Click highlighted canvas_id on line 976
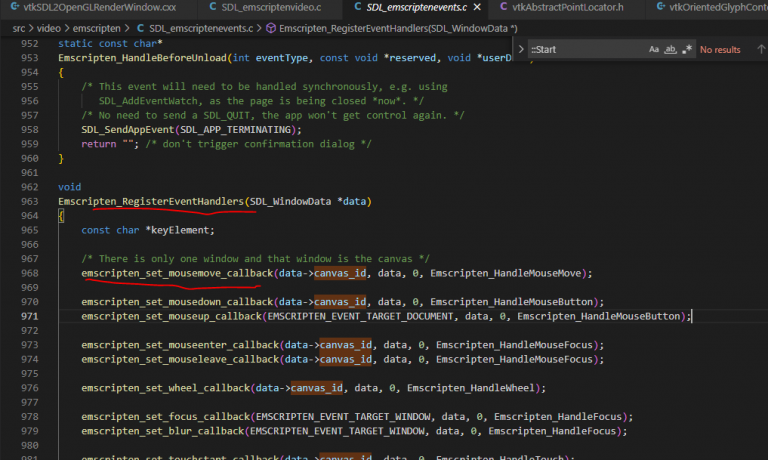768x460 pixels. coord(316,388)
